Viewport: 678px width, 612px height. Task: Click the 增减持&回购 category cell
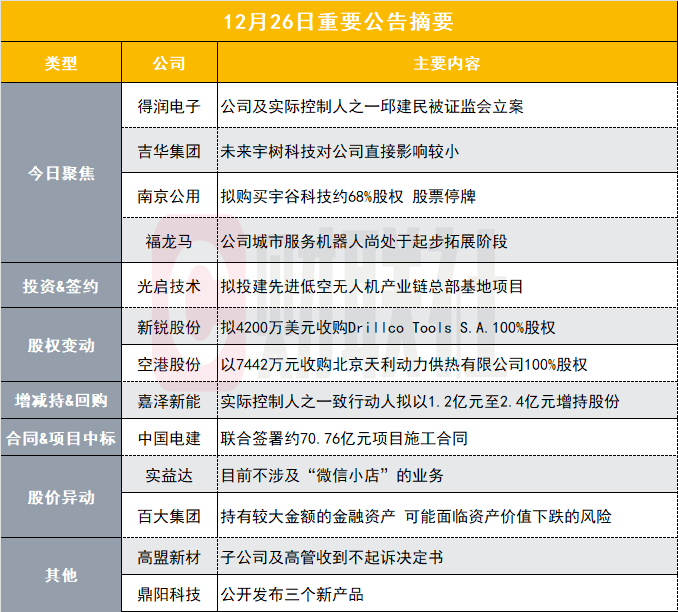pyautogui.click(x=61, y=401)
